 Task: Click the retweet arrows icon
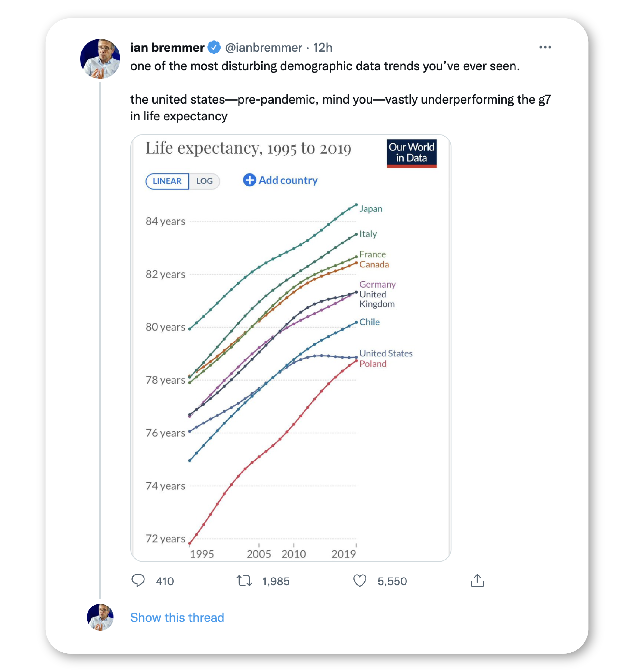pos(244,580)
